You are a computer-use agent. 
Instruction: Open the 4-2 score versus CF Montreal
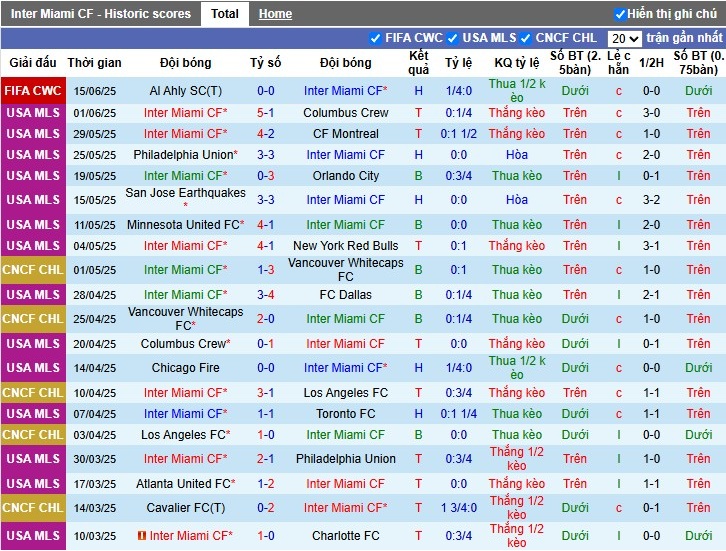(x=266, y=134)
